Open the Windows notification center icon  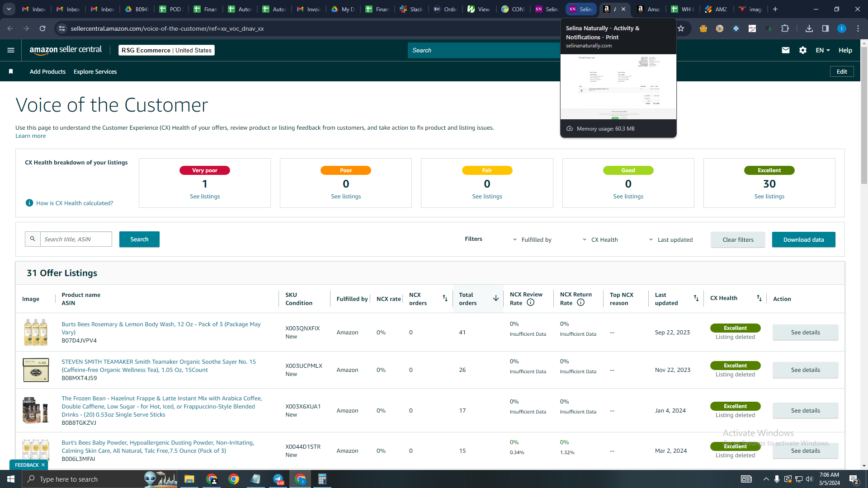[x=854, y=479]
